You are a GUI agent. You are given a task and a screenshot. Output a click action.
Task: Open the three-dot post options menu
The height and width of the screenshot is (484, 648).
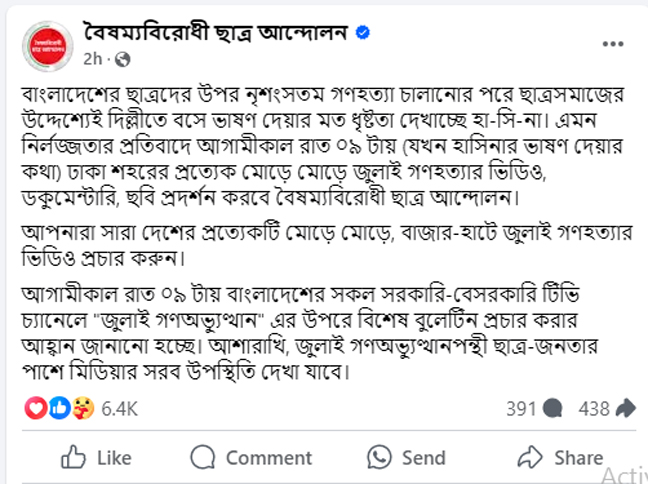[613, 44]
